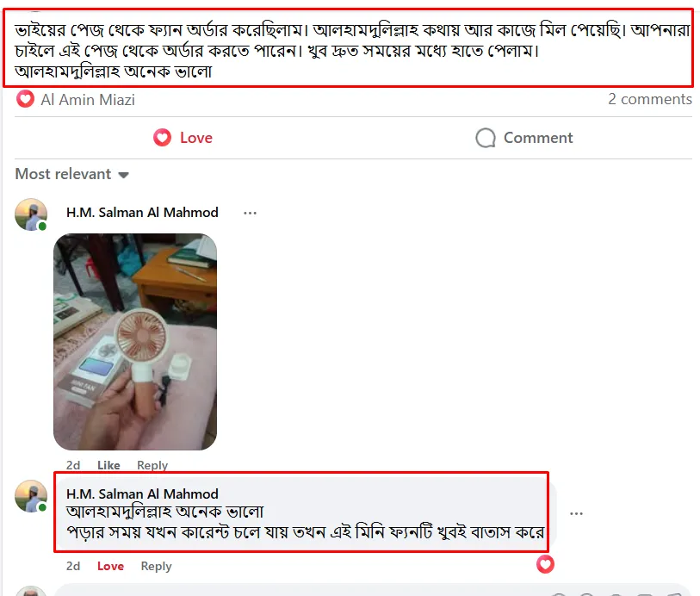
Task: Open three-dot menu beside the text comment
Action: coord(576,513)
